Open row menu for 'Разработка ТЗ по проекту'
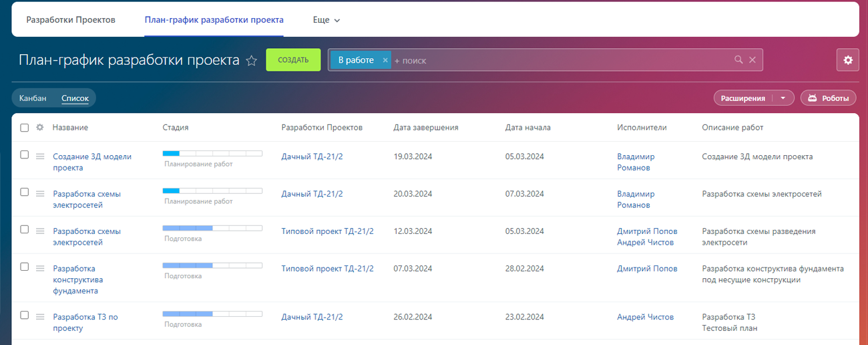Screen dimensions: 868x345 pyautogui.click(x=40, y=317)
